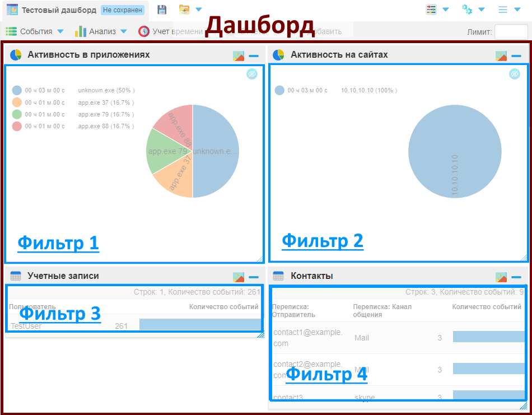Click the sliders icon in the top-right corner
Image resolution: width=532 pixels, height=415 pixels.
[x=431, y=10]
